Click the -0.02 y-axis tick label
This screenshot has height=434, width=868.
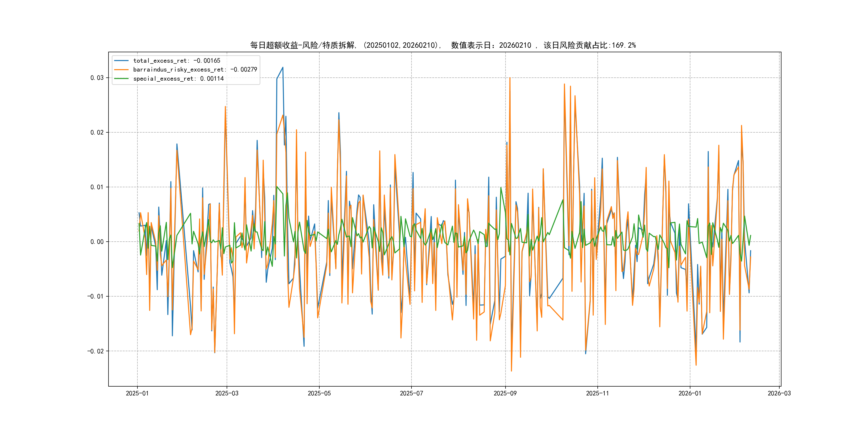pos(95,351)
